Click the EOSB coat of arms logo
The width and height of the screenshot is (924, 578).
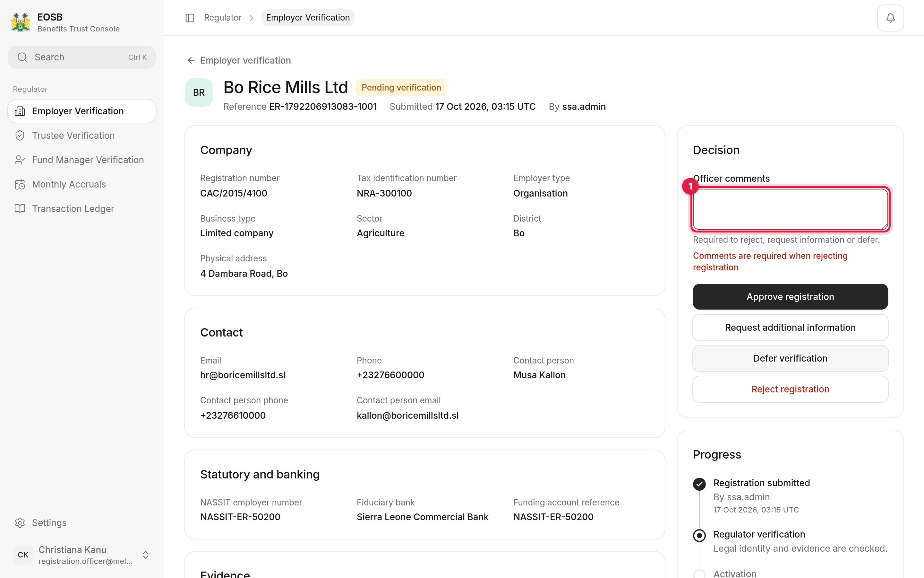[21, 22]
